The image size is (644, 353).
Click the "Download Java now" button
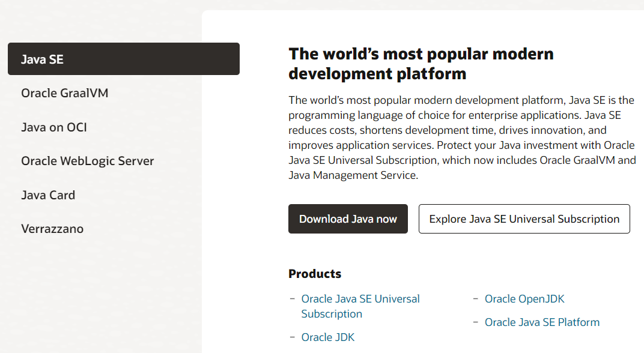(x=348, y=219)
